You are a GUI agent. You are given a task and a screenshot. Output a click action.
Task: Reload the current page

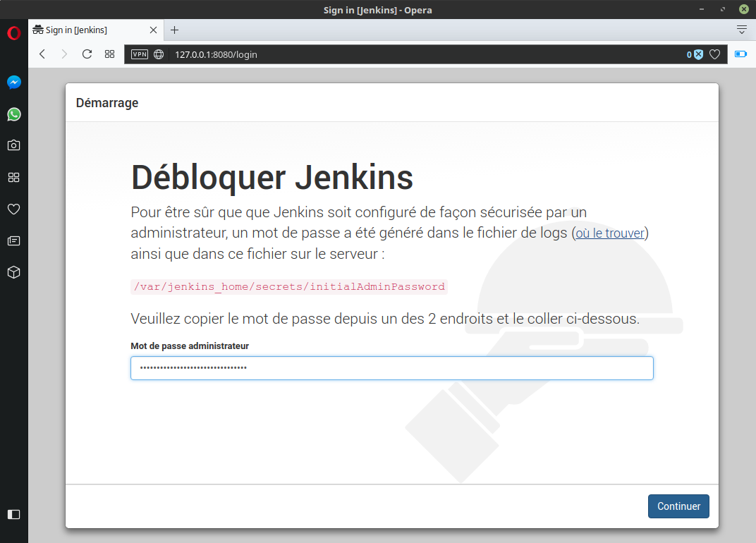tap(87, 54)
